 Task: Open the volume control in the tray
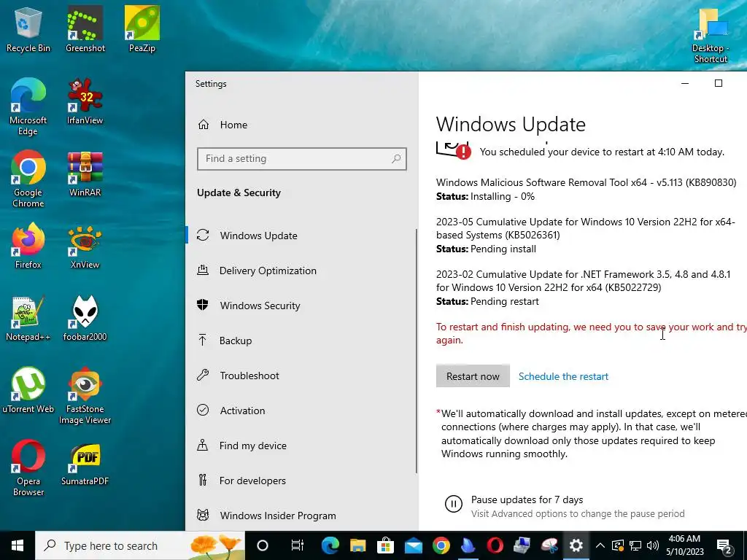[x=653, y=545]
